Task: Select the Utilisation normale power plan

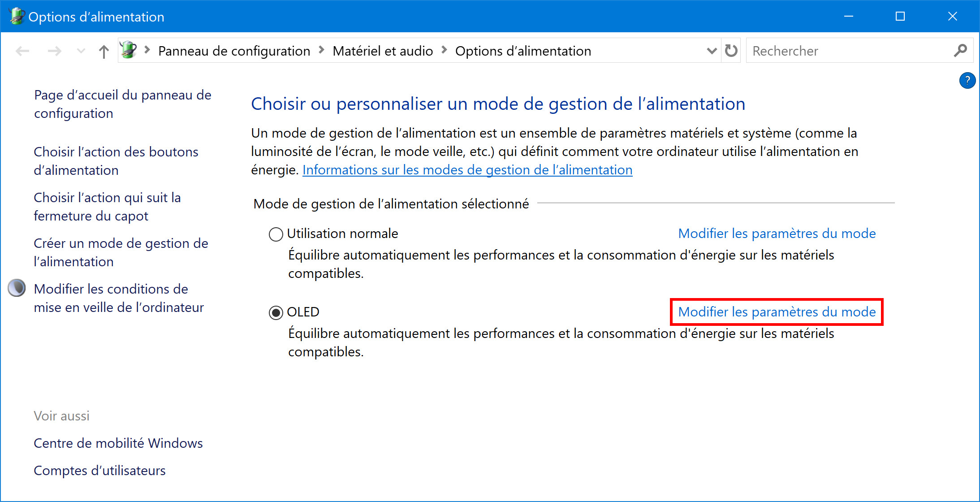Action: 276,234
